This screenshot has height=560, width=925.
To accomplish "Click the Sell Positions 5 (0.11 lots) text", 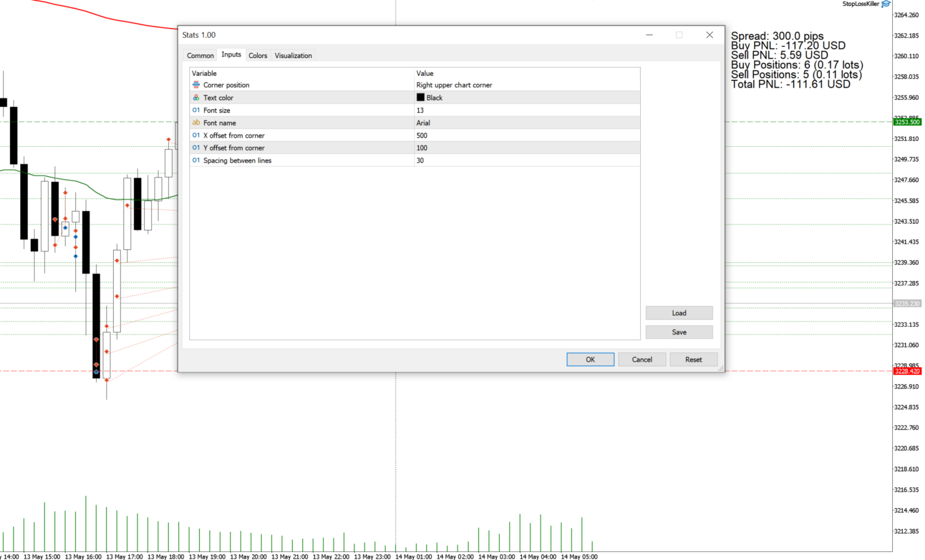I will 796,74.
